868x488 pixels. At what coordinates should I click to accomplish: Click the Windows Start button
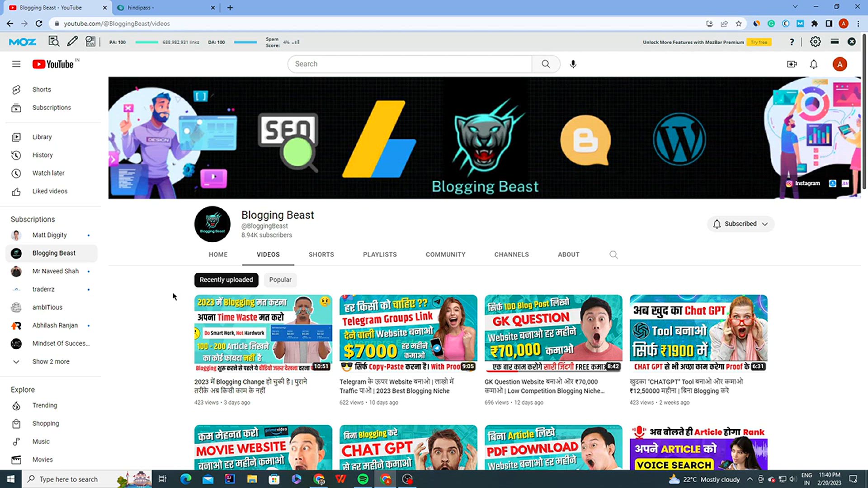coord(10,479)
